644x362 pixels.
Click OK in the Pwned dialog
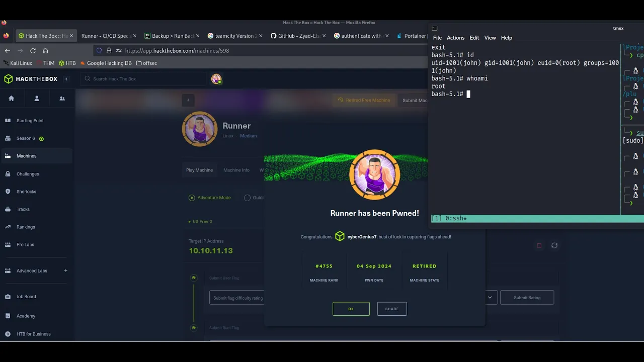pos(351,309)
